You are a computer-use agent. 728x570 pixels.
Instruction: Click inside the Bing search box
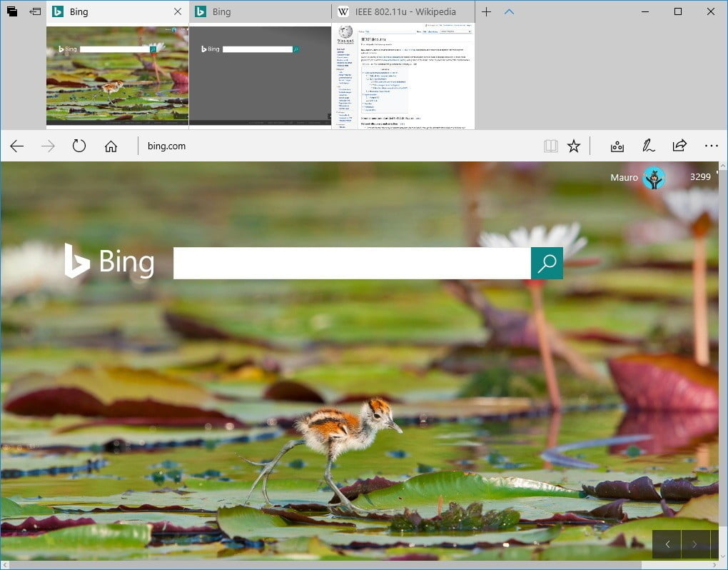(x=351, y=264)
